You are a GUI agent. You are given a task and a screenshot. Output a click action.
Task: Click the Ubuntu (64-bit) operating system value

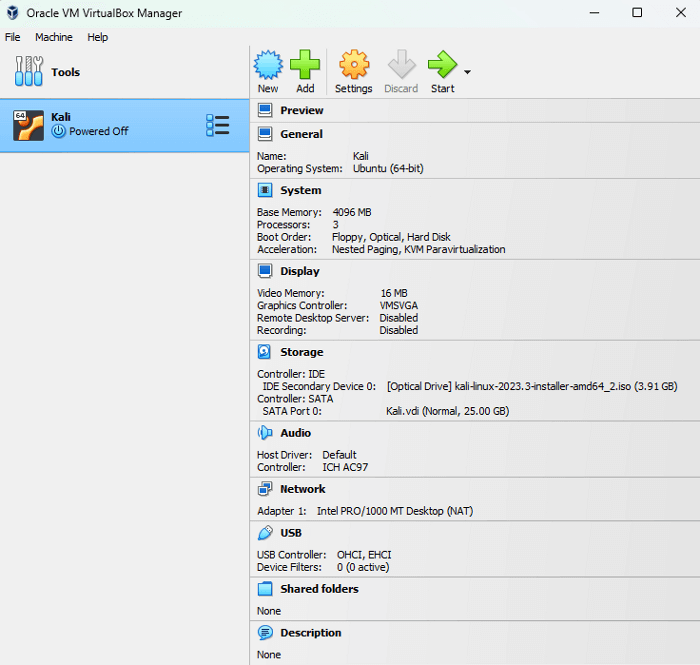coord(388,168)
